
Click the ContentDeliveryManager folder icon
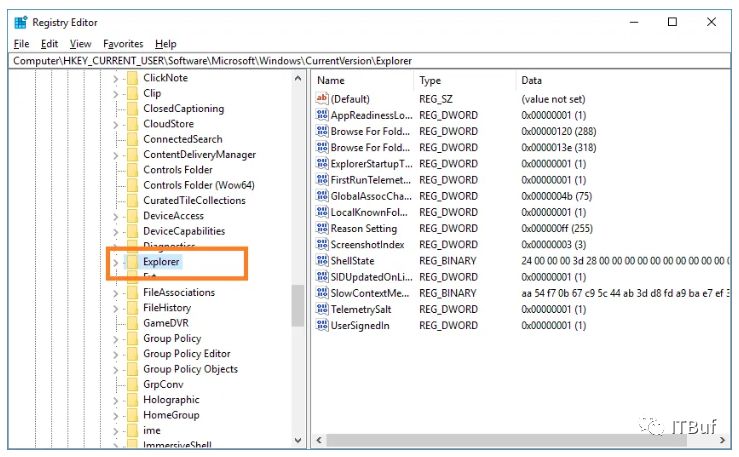pyautogui.click(x=133, y=155)
